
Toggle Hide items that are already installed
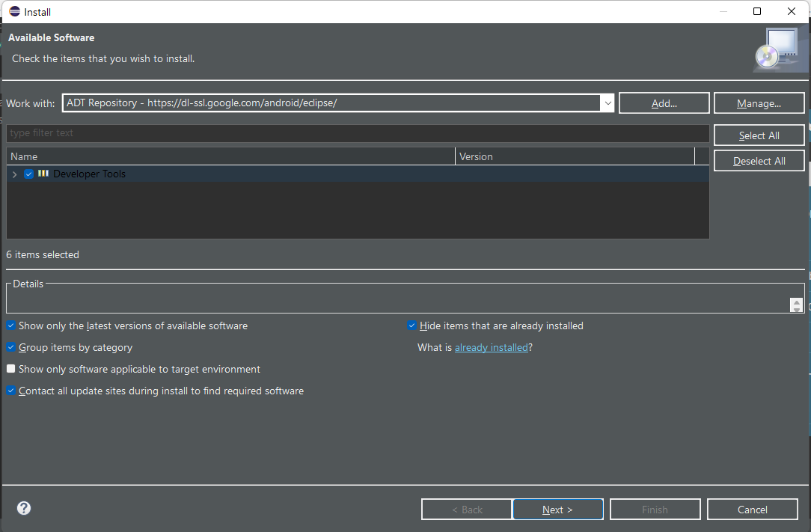411,325
